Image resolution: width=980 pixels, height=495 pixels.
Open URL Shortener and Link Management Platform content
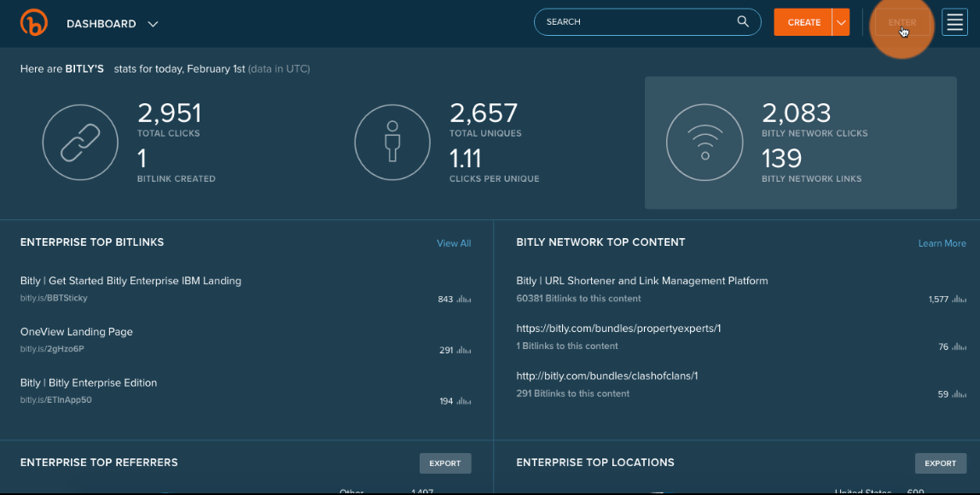pyautogui.click(x=642, y=281)
